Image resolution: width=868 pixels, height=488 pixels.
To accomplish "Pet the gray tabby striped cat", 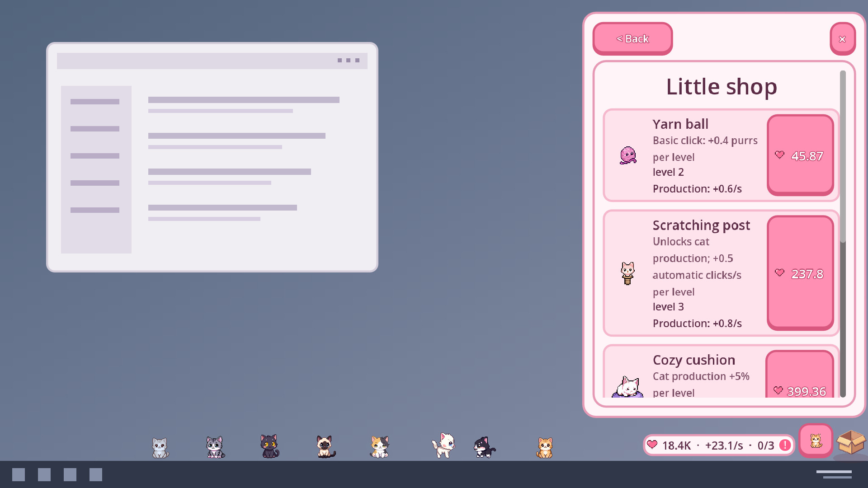I will [x=215, y=447].
